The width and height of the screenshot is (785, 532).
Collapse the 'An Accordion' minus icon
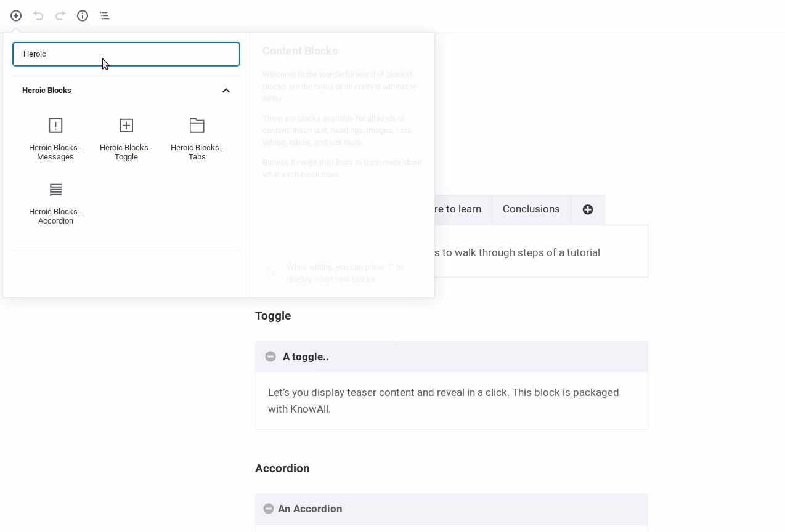coord(269,509)
